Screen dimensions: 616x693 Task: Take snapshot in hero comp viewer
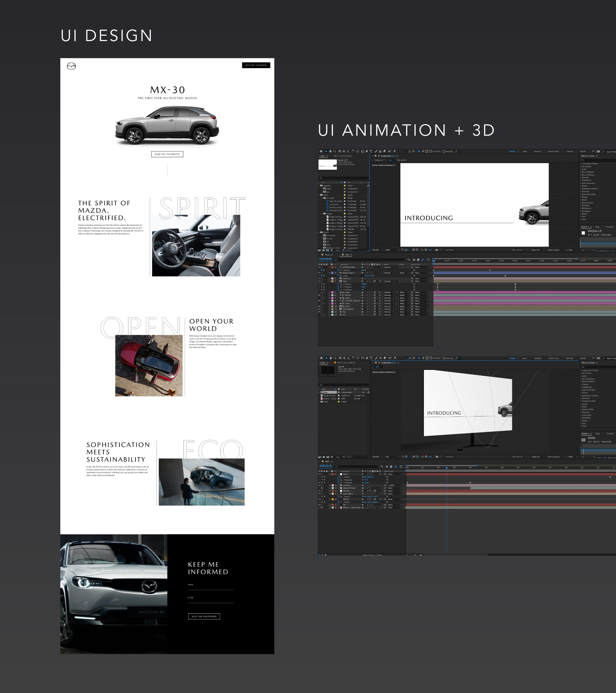tap(436, 250)
